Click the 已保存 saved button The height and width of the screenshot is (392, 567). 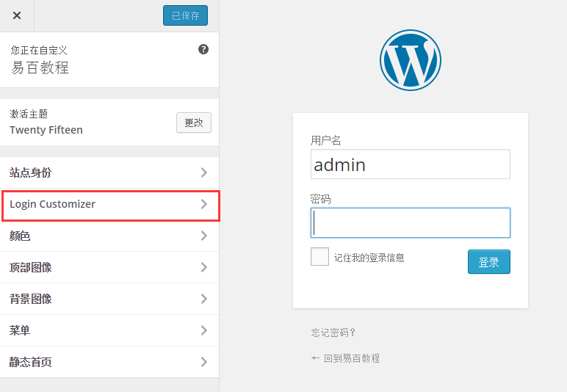tap(185, 15)
